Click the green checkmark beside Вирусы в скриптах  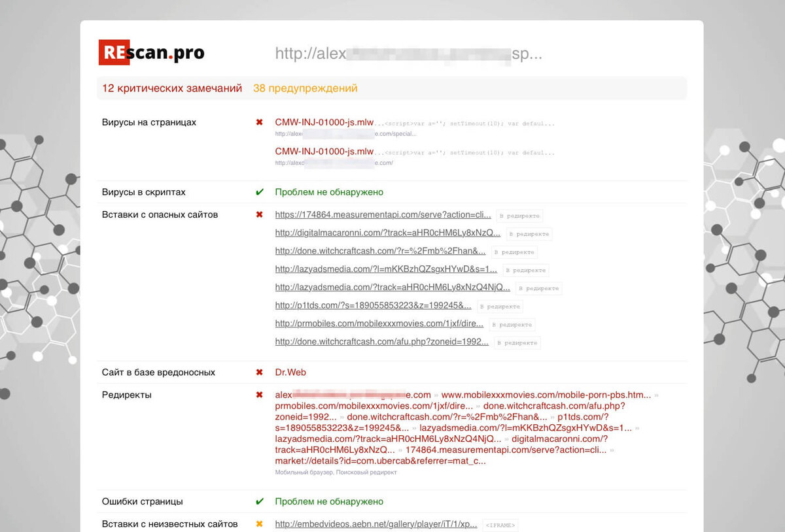pos(260,192)
